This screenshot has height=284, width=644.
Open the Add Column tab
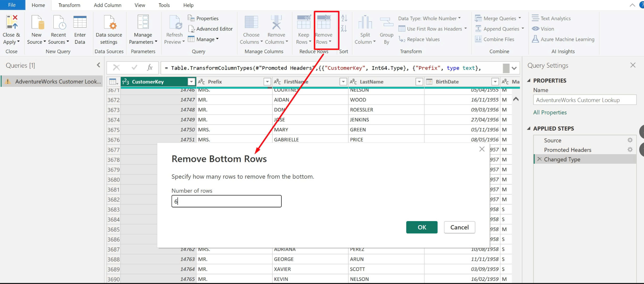(x=108, y=5)
